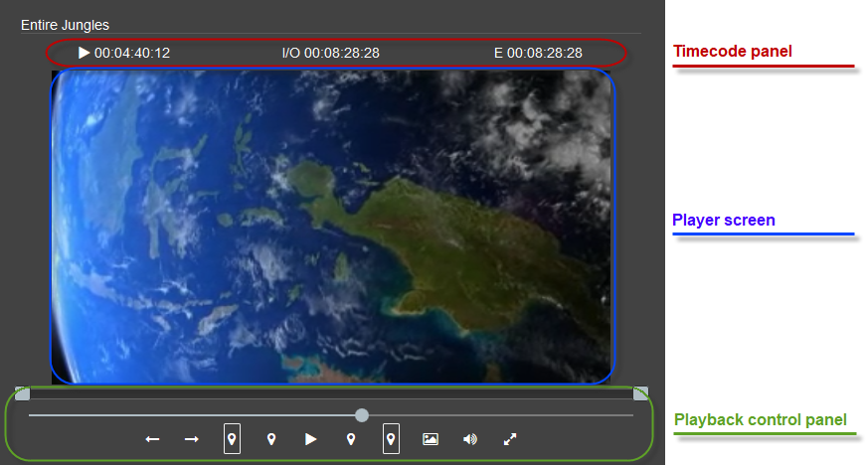868x465 pixels.
Task: Click the right trim handle above the slider
Action: pos(640,393)
